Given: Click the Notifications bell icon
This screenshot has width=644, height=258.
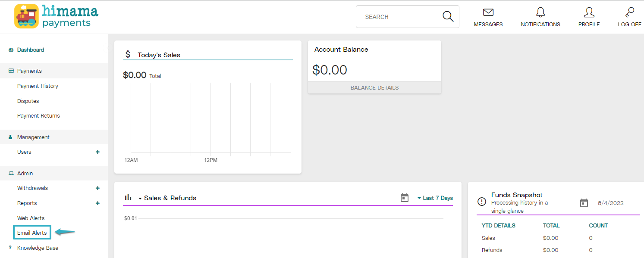Looking at the screenshot, I should coord(540,12).
